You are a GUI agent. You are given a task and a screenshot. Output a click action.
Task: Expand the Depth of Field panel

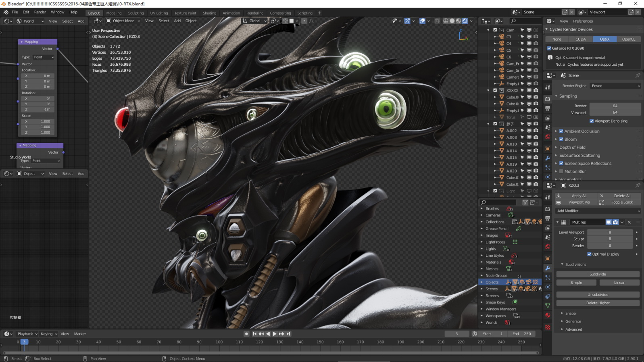coord(572,147)
